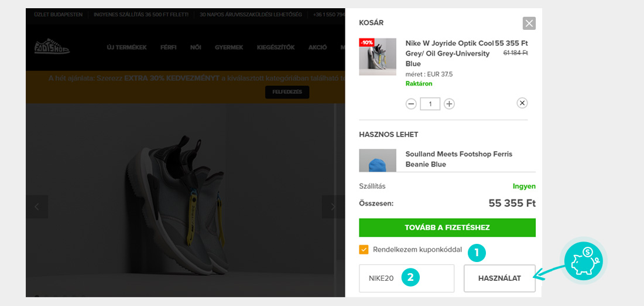644x306 pixels.
Task: Toggle the Rendelkezem kuponkóddal checkbox
Action: [364, 250]
